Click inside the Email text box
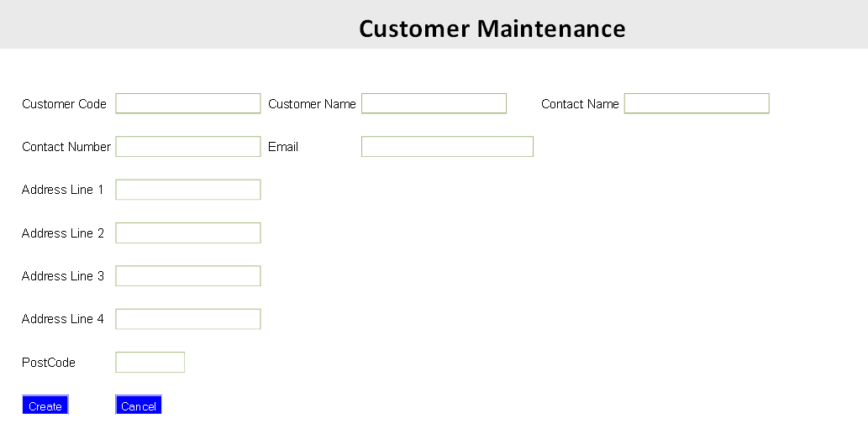The height and width of the screenshot is (434, 868). [447, 147]
